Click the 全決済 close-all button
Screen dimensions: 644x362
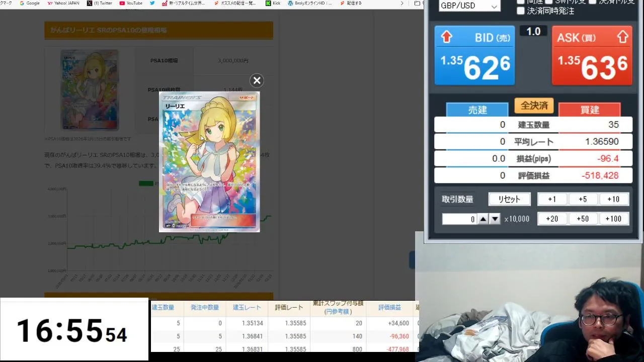534,106
